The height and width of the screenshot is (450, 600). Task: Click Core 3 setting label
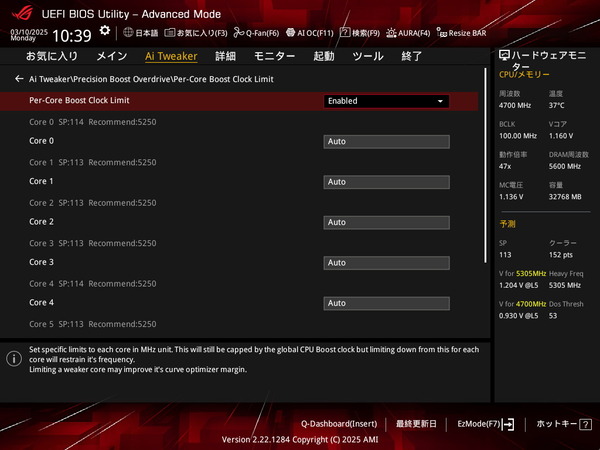41,262
